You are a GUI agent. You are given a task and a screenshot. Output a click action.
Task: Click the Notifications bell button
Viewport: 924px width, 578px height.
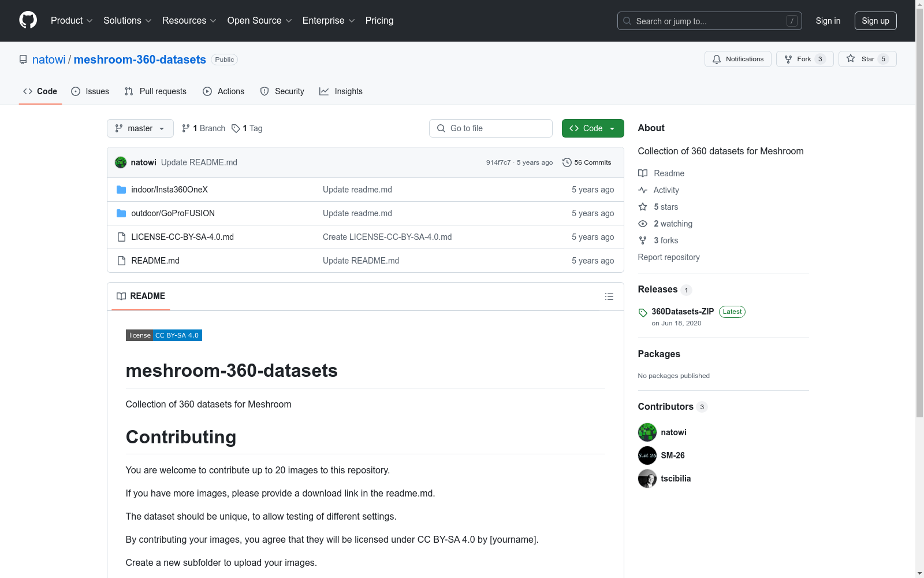point(737,59)
